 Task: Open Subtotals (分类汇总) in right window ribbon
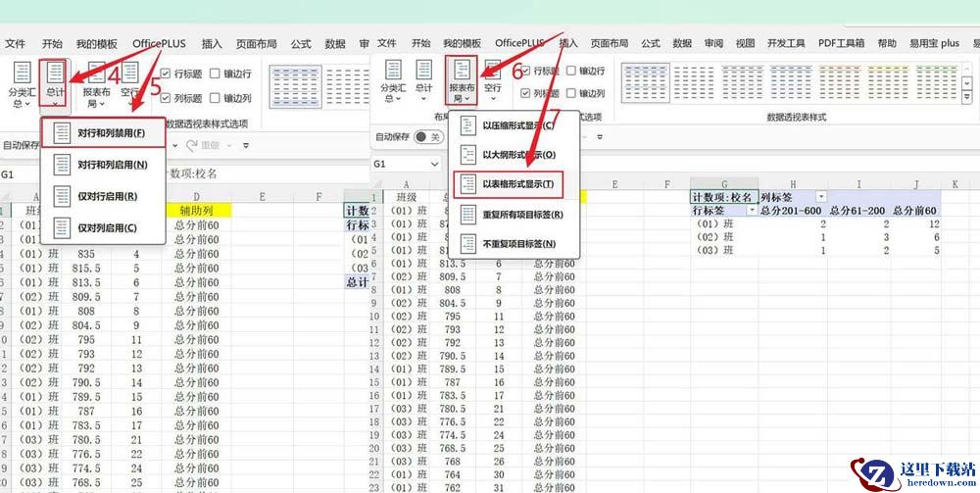point(393,82)
